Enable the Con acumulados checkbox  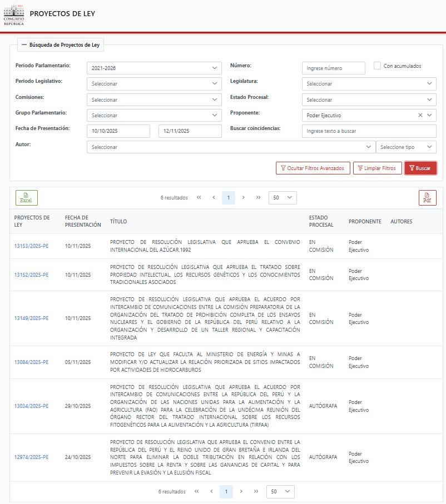pyautogui.click(x=378, y=66)
